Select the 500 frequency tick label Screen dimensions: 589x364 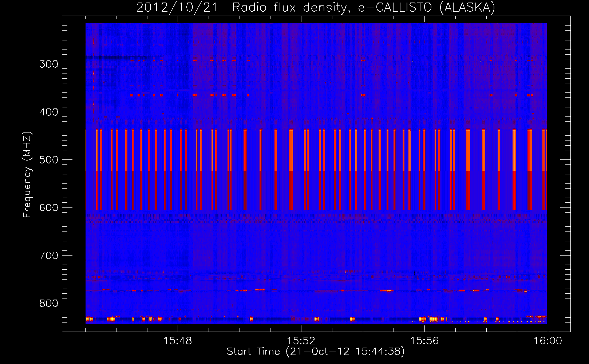[x=49, y=160]
